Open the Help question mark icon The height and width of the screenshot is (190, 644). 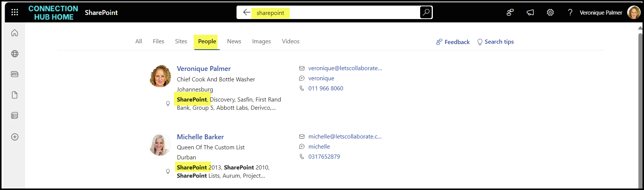pyautogui.click(x=570, y=13)
